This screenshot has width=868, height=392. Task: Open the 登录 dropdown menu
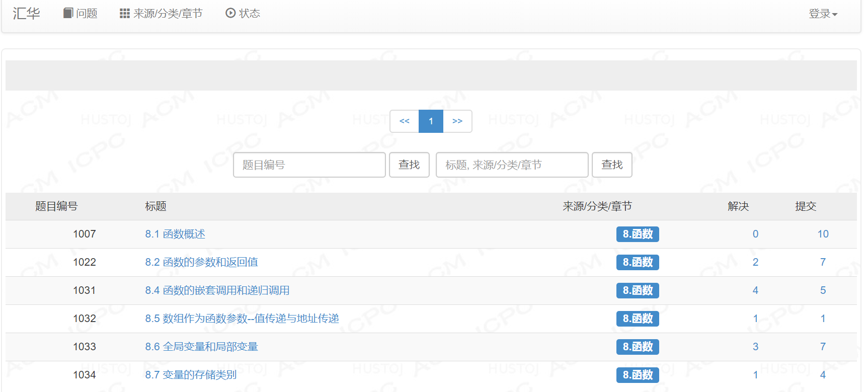(x=822, y=14)
